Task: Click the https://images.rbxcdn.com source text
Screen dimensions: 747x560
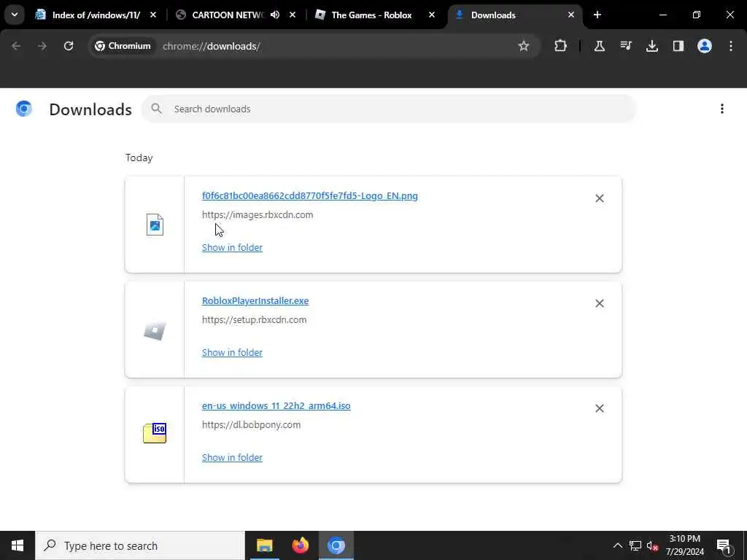Action: click(258, 215)
